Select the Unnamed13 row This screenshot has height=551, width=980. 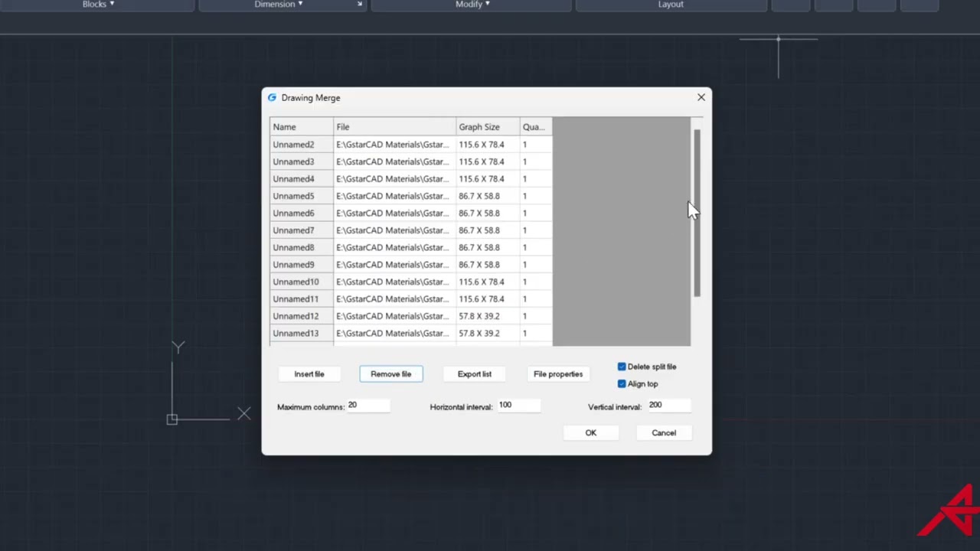tap(411, 334)
